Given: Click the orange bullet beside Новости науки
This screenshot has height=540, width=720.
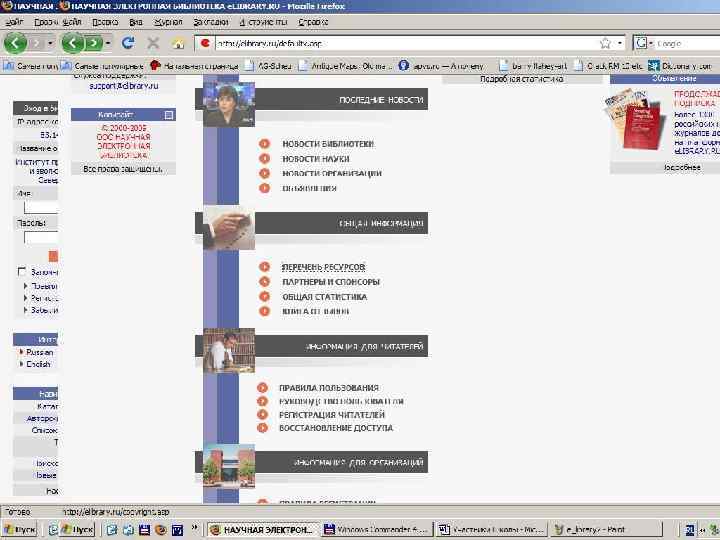Looking at the screenshot, I should pyautogui.click(x=264, y=158).
